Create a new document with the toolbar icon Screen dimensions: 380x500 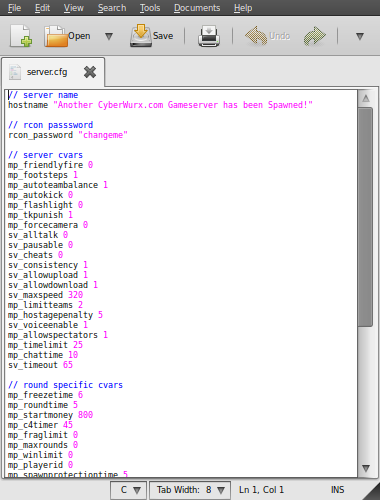(x=21, y=36)
